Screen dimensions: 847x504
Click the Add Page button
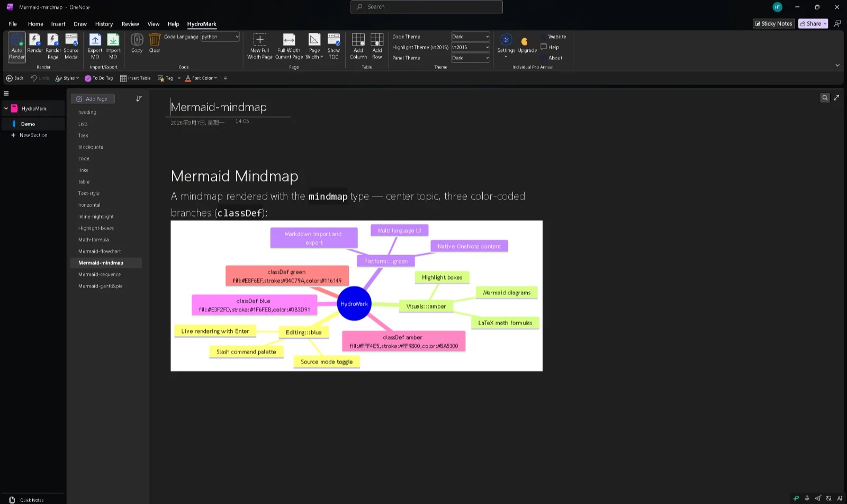point(93,99)
